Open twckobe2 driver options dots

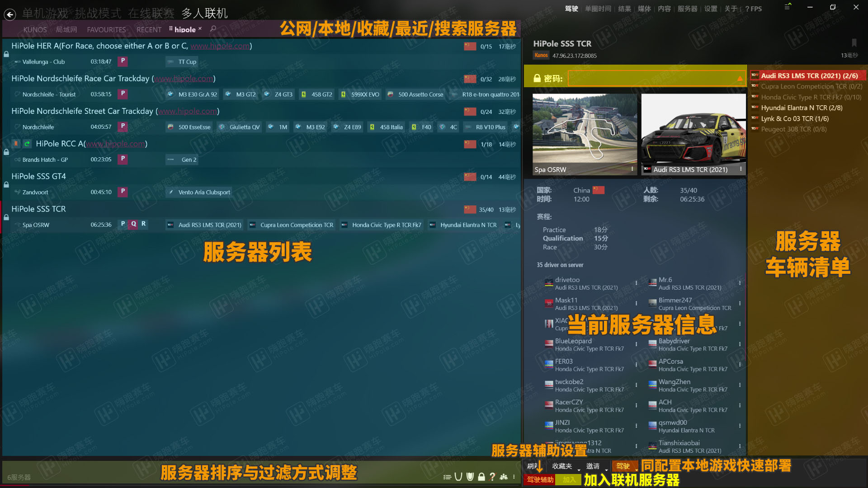(637, 385)
